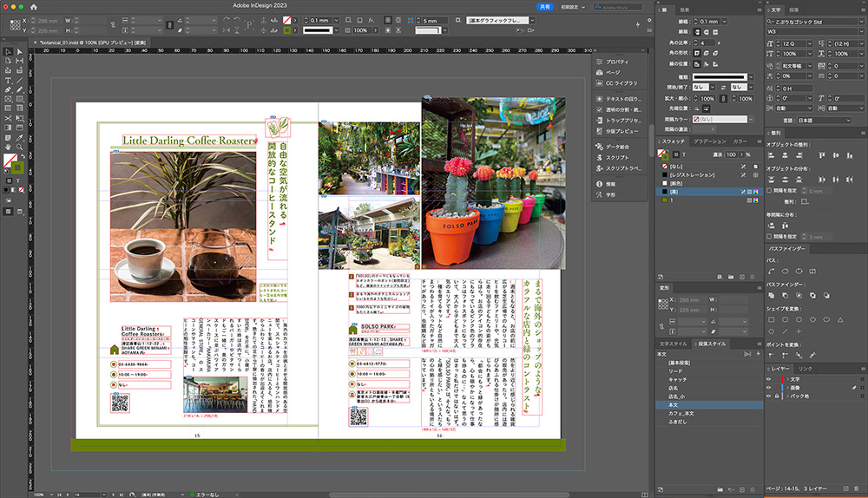Click the 共有 share button

[545, 7]
